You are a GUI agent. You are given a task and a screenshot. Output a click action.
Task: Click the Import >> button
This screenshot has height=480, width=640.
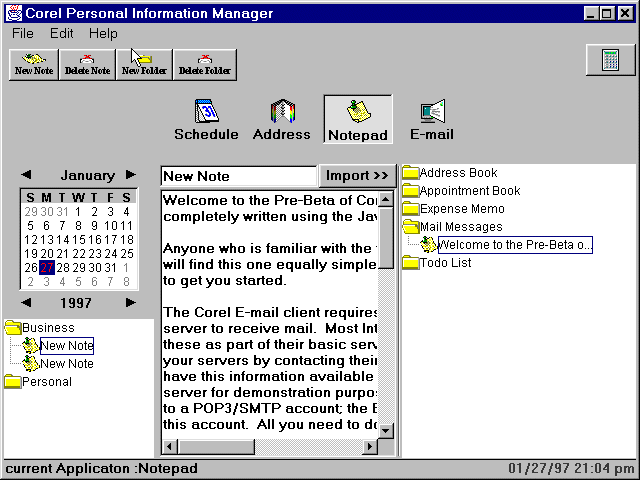[x=357, y=176]
